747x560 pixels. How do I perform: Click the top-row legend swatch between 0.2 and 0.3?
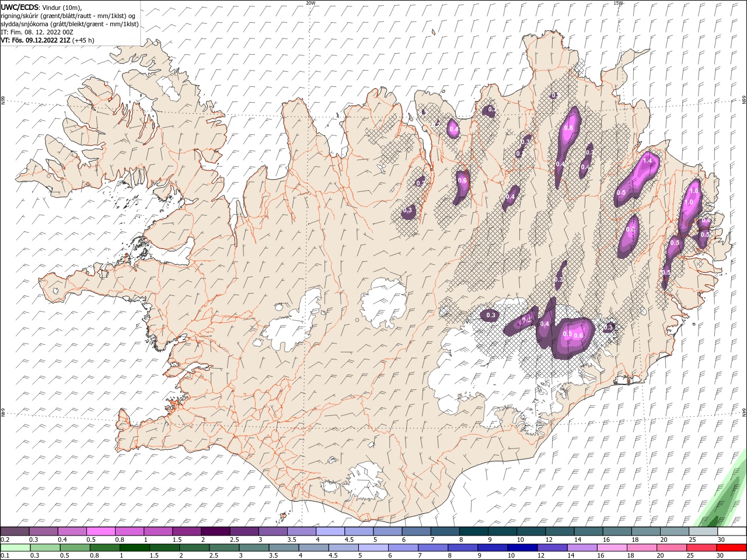point(15,531)
